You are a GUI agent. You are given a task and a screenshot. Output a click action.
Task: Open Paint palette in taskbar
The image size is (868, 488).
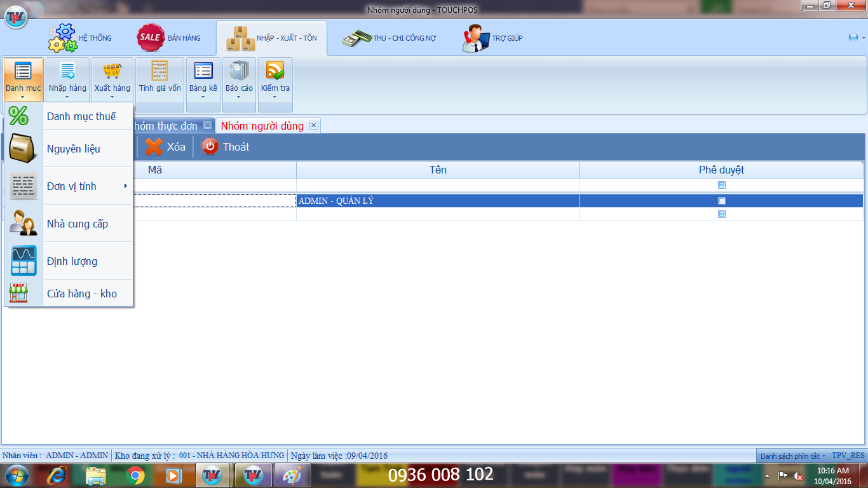[x=292, y=475]
